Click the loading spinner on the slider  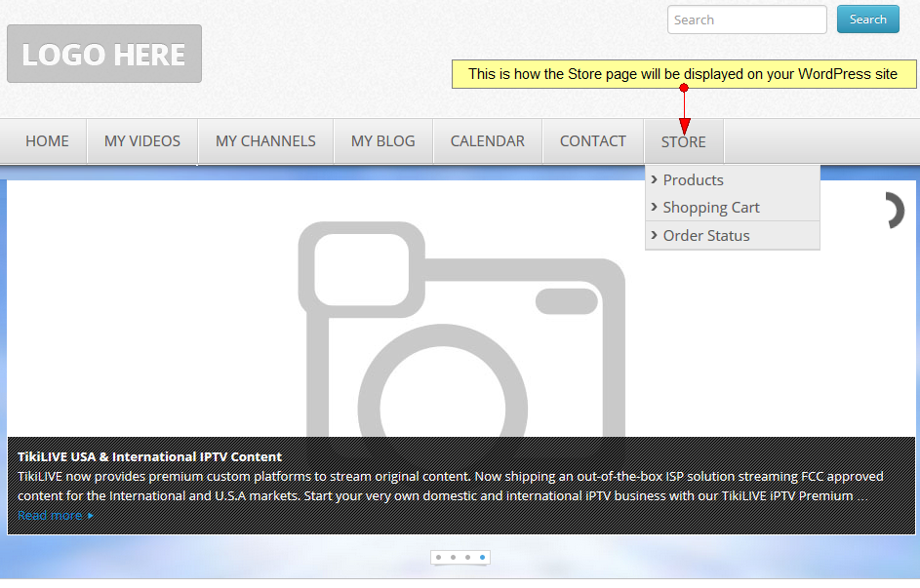[x=893, y=211]
